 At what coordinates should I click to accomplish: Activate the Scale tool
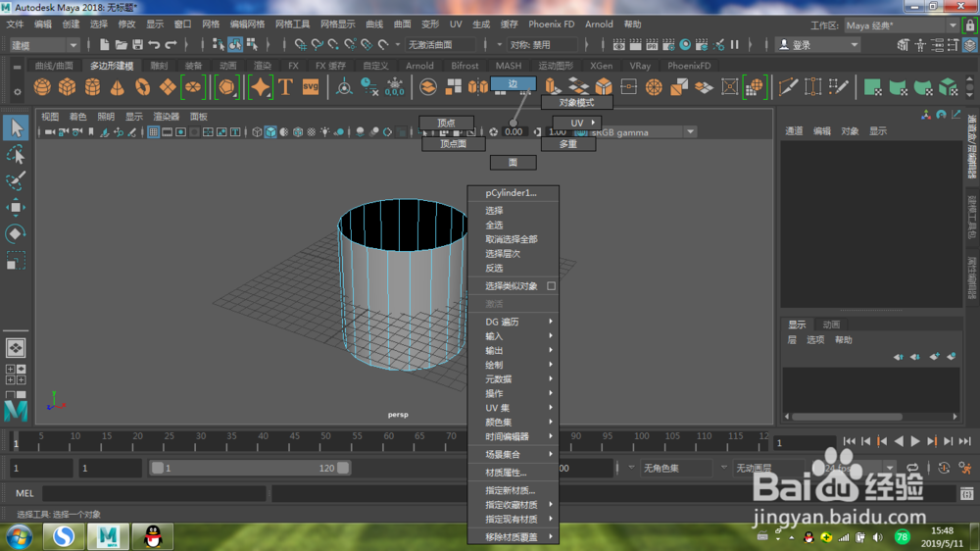coord(16,260)
